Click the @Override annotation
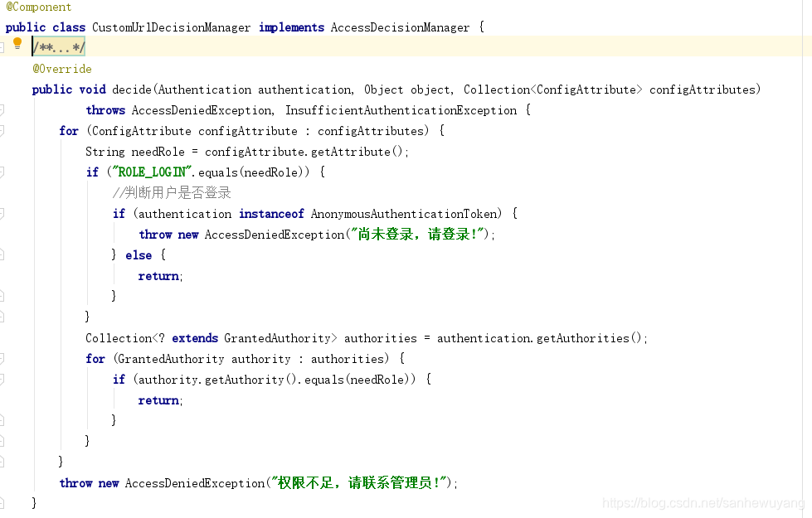Viewport: 812px width, 518px height. pyautogui.click(x=62, y=69)
